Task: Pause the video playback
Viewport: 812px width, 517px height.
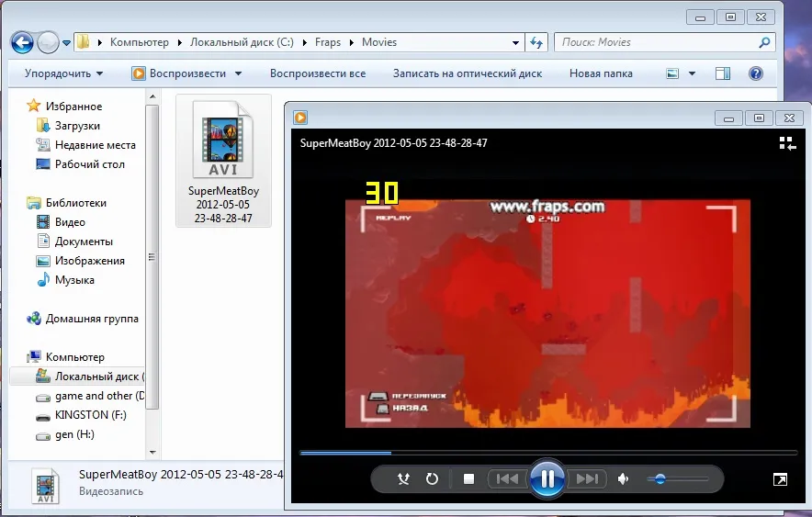Action: 547,478
